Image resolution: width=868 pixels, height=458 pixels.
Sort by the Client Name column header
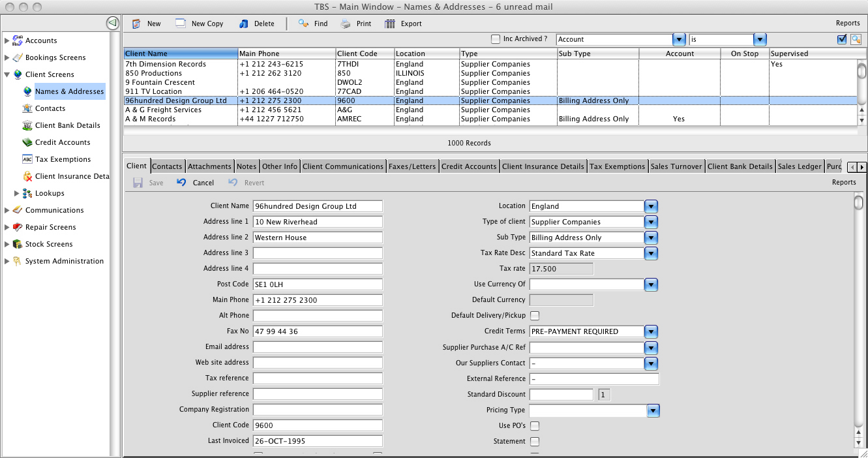[x=181, y=53]
